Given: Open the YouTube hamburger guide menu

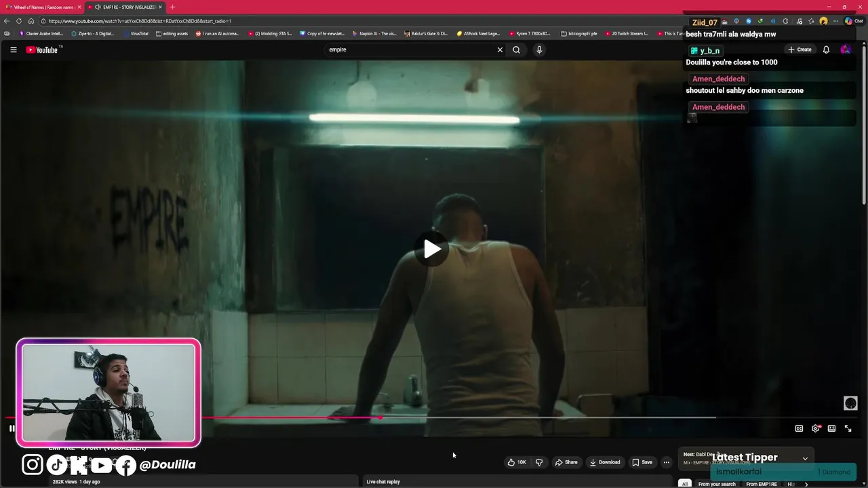Looking at the screenshot, I should click(x=13, y=49).
